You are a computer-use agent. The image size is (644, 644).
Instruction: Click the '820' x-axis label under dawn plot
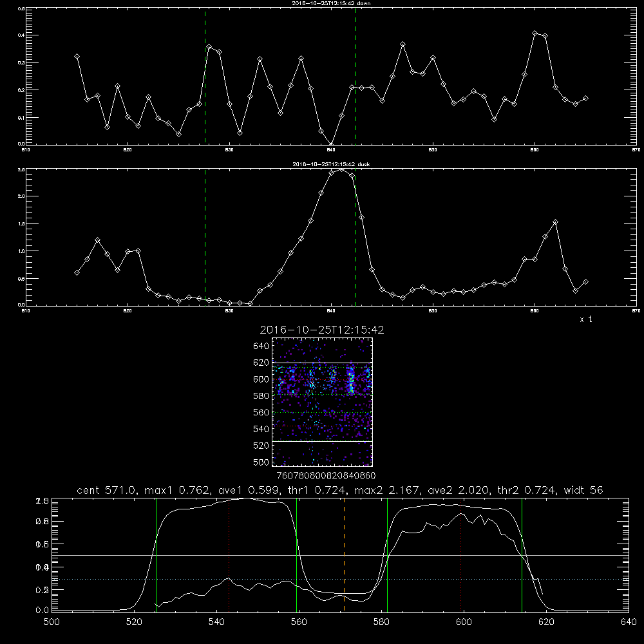coord(128,150)
